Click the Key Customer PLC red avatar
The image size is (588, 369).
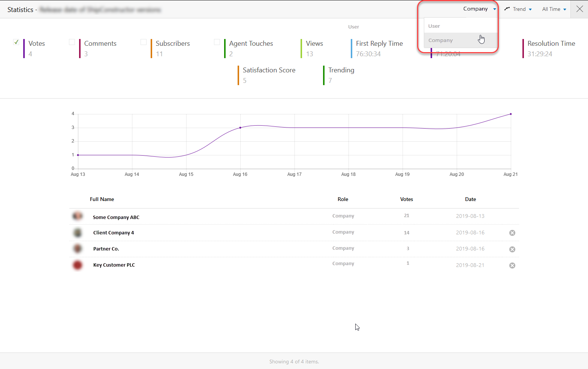(x=78, y=265)
